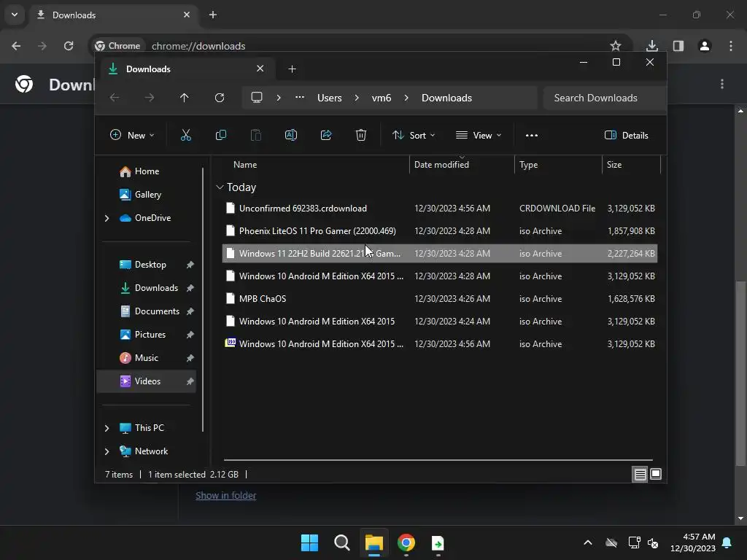Open the Chrome profile avatar icon
747x560 pixels.
point(705,46)
